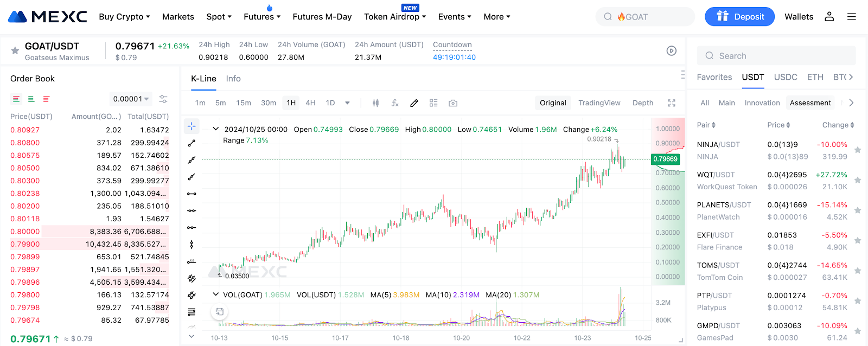Select the parallel lines tool

tap(192, 278)
